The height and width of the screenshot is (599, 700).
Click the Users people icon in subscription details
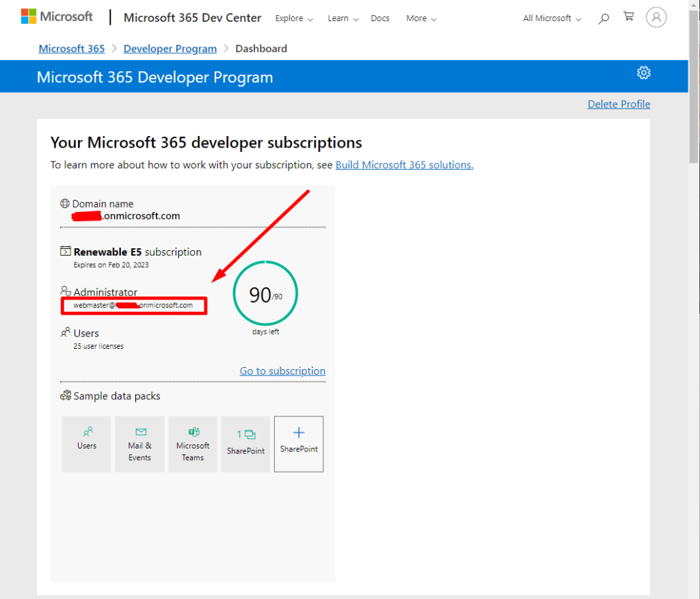pos(66,332)
